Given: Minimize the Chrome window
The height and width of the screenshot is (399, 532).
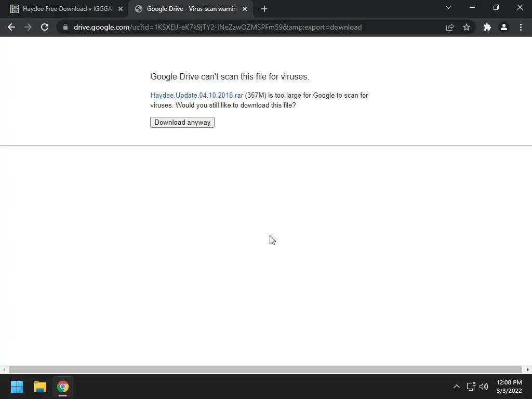Looking at the screenshot, I should 472,7.
